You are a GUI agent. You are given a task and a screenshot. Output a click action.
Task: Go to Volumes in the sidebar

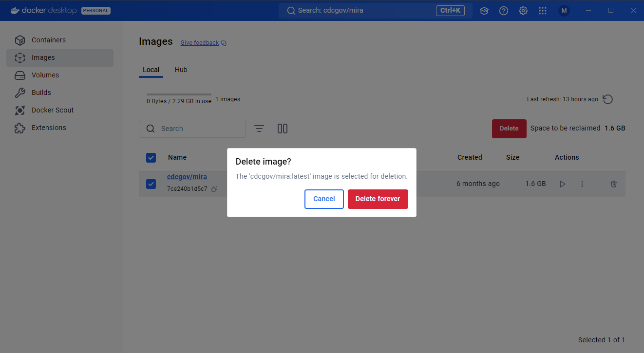coord(60,75)
